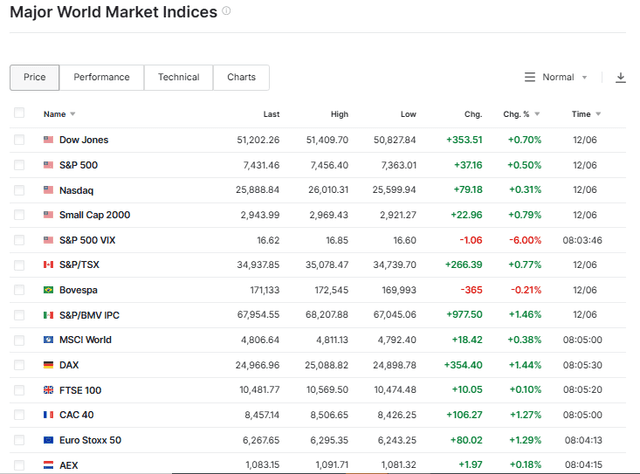Switch to the Charts tab

coord(241,77)
